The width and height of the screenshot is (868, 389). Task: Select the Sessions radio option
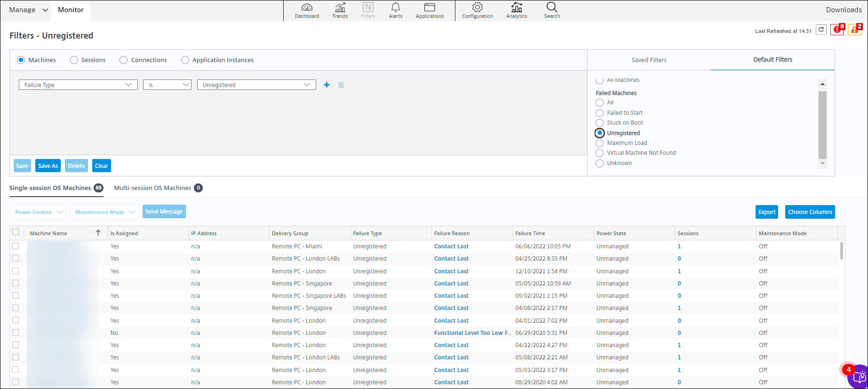(74, 60)
